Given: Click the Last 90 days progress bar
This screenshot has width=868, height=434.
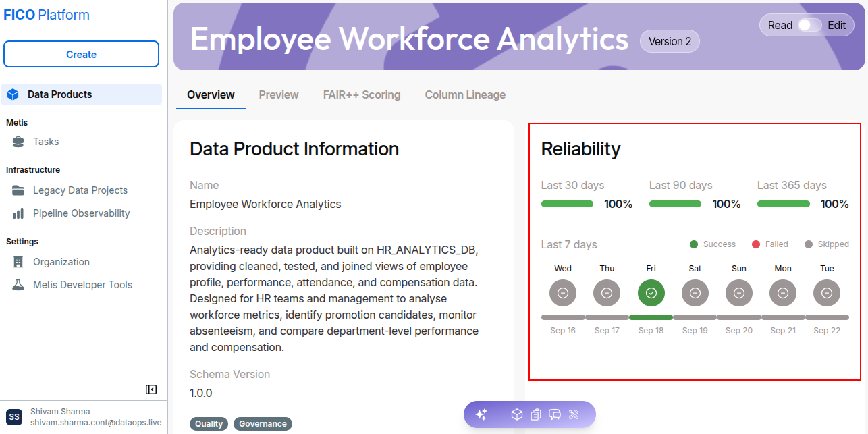Looking at the screenshot, I should pos(675,204).
